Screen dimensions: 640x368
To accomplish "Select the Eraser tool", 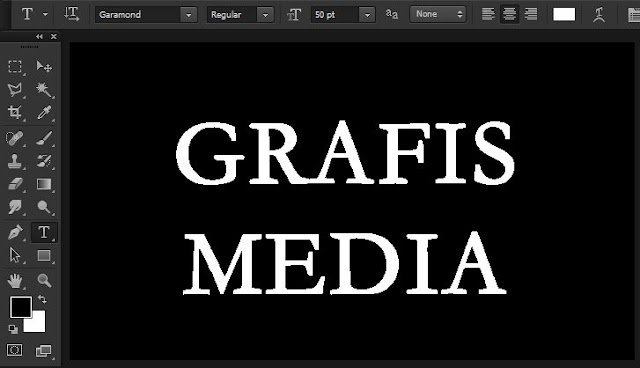I will click(x=15, y=184).
